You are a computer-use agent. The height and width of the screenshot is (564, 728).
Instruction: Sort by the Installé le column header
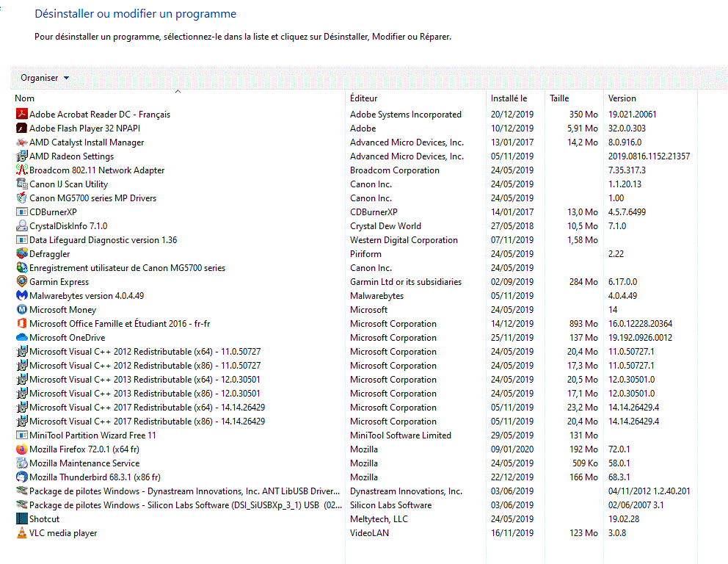(509, 98)
